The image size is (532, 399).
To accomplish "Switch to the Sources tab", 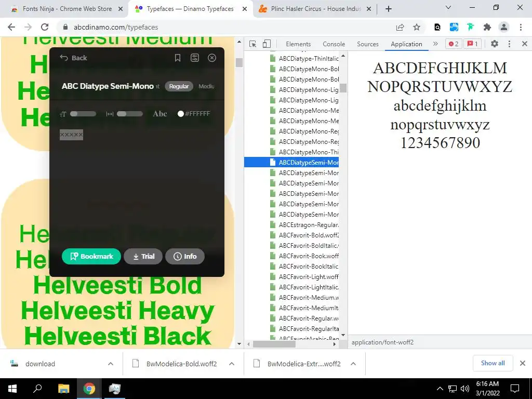I will point(368,44).
